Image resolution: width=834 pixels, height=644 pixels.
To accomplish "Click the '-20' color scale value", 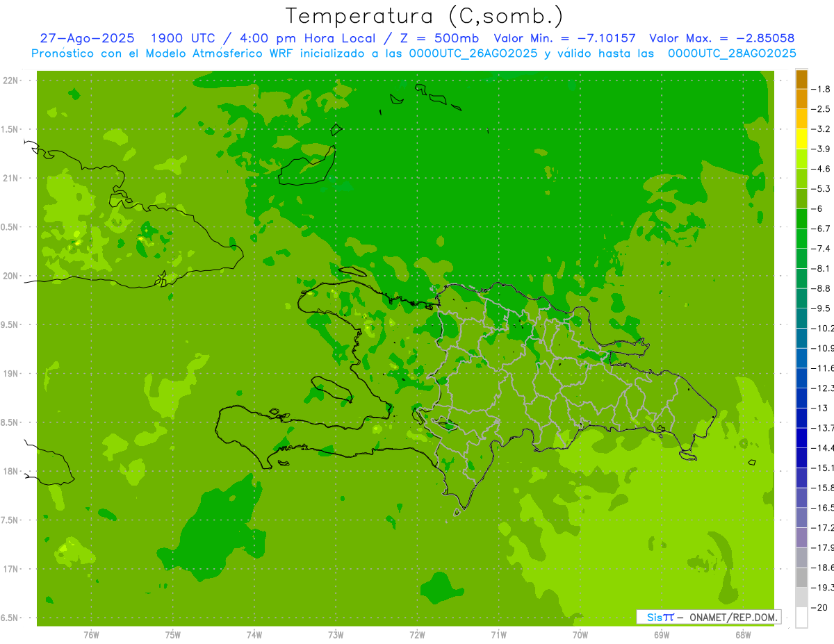I will 819,608.
